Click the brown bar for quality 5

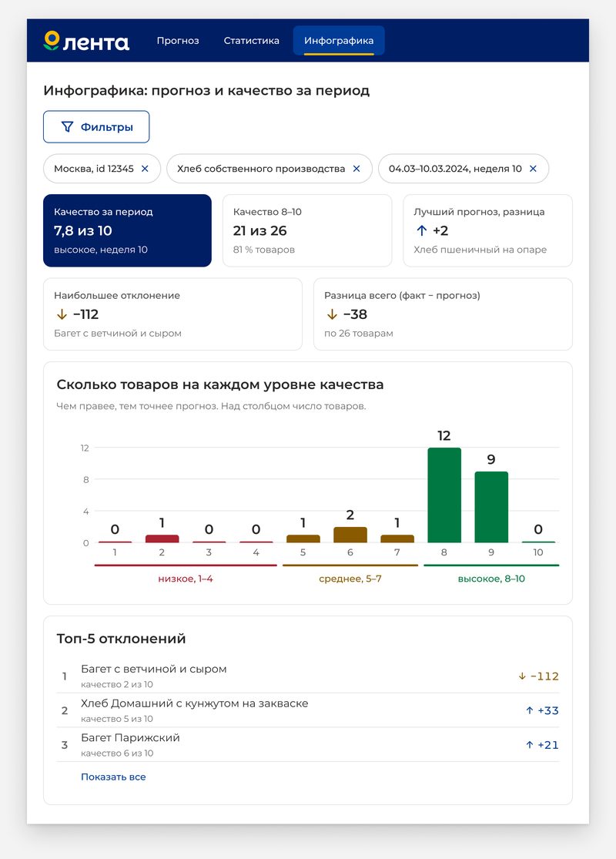click(x=303, y=539)
